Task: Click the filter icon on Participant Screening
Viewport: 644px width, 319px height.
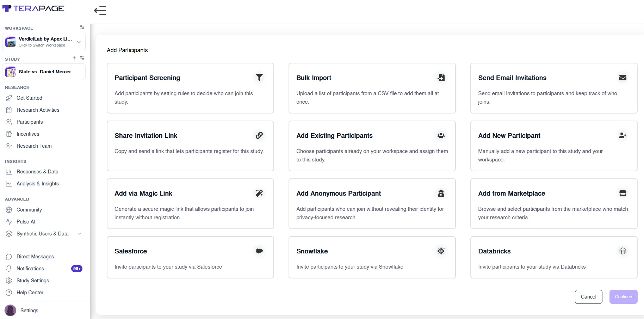Action: pyautogui.click(x=259, y=78)
